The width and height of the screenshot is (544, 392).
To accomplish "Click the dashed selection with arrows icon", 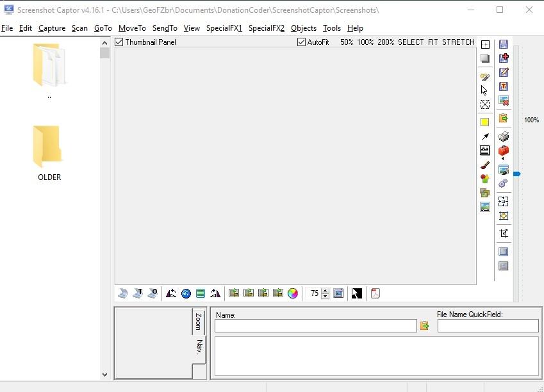I will [504, 201].
